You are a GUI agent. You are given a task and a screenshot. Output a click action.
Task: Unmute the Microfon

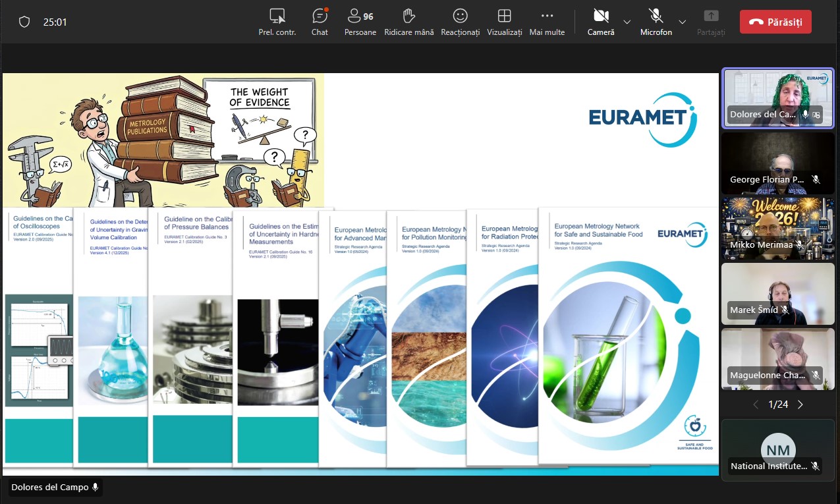pyautogui.click(x=656, y=21)
